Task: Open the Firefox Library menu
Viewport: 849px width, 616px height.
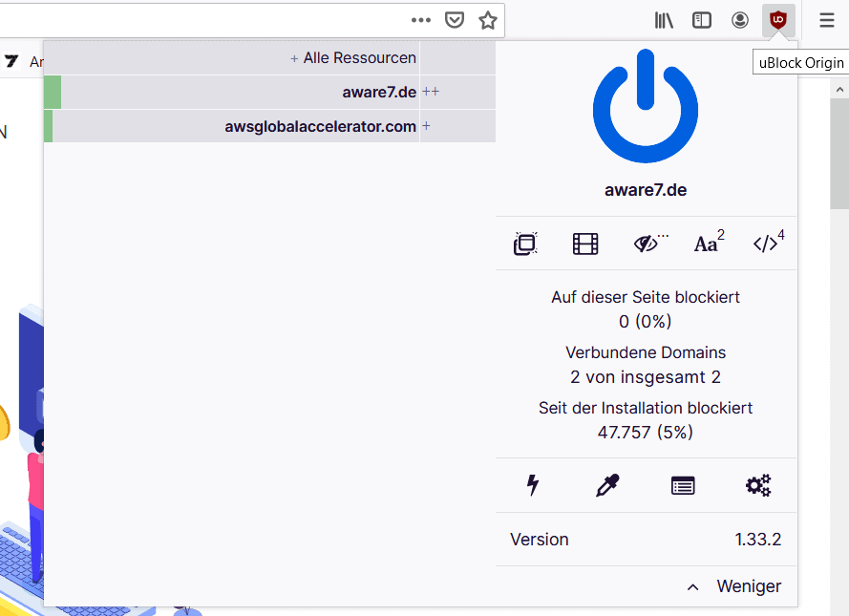Action: [x=663, y=19]
